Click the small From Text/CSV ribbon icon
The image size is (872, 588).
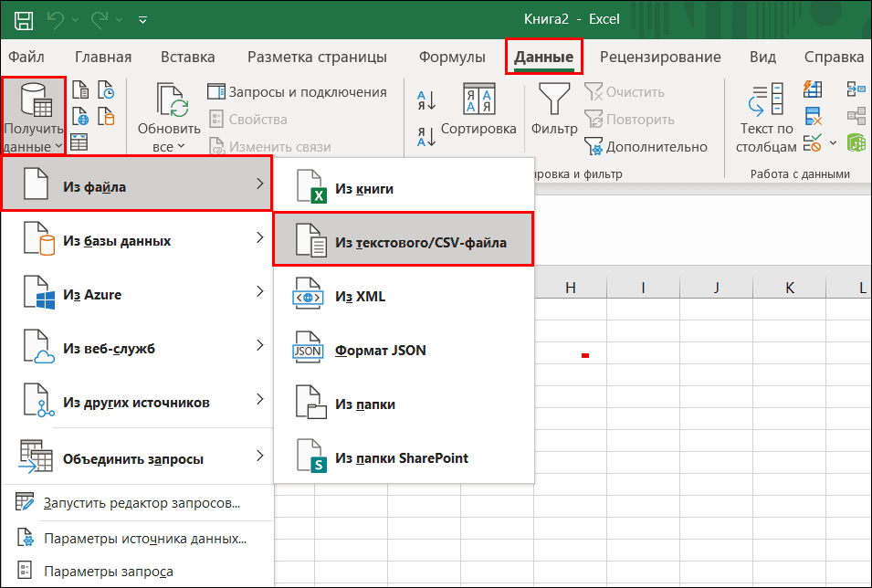pos(80,90)
